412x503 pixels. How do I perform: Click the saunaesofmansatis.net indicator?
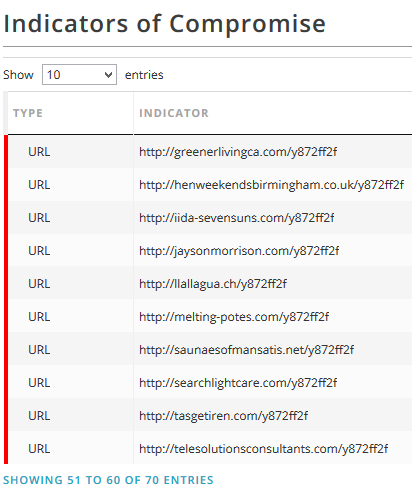[x=247, y=350]
